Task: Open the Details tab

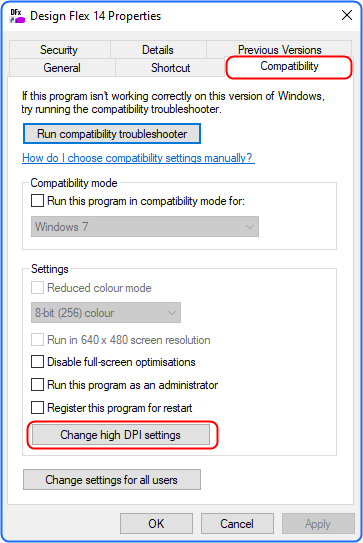Action: coord(158,50)
